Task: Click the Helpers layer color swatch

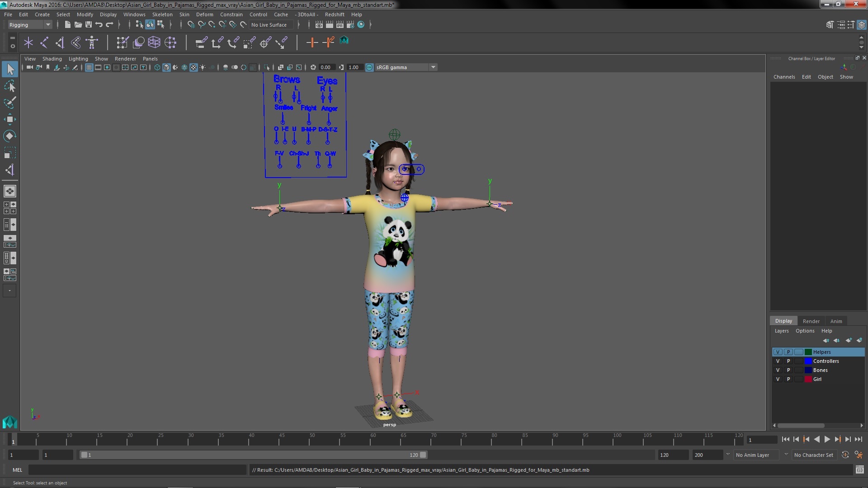Action: 808,352
